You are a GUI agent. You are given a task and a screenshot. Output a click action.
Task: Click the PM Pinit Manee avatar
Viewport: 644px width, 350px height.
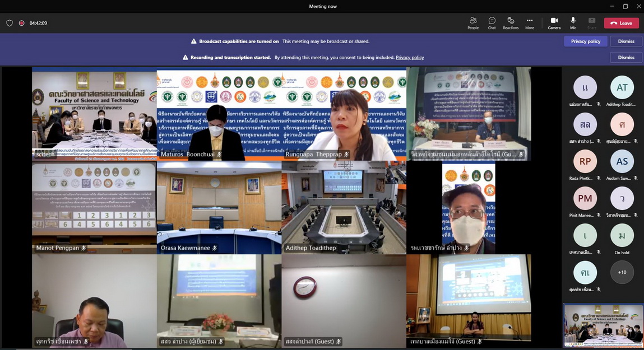585,199
